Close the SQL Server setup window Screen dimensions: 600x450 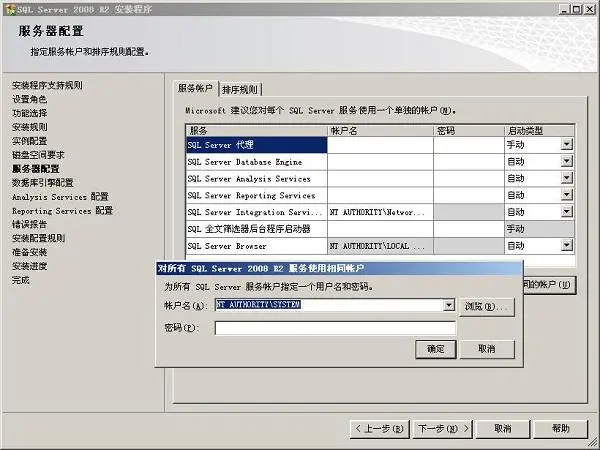coord(589,9)
